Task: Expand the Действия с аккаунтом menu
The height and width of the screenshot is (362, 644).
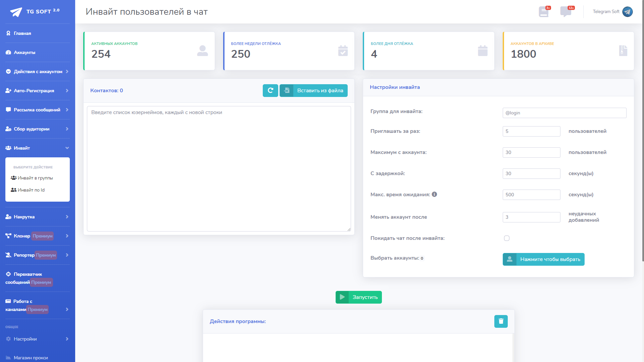Action: pyautogui.click(x=38, y=71)
